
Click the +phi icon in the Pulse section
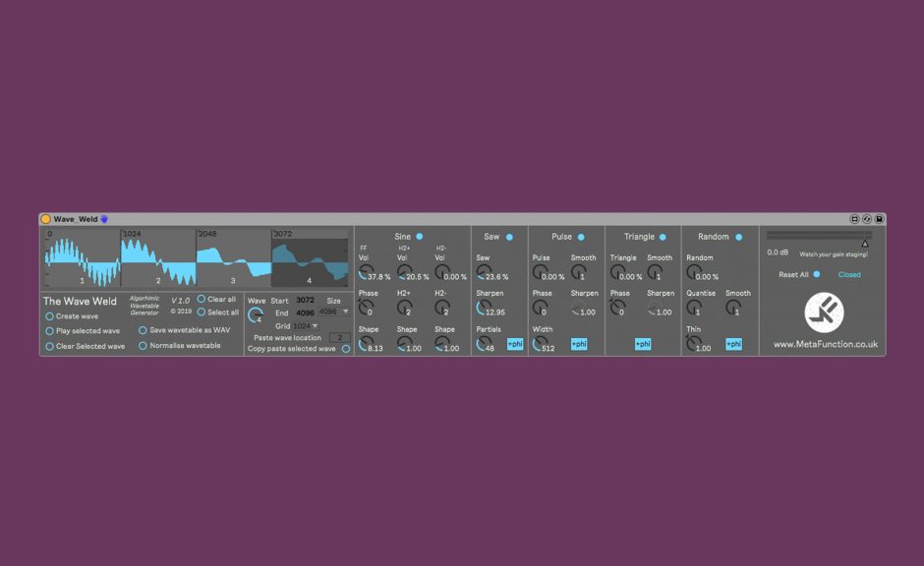pos(579,344)
